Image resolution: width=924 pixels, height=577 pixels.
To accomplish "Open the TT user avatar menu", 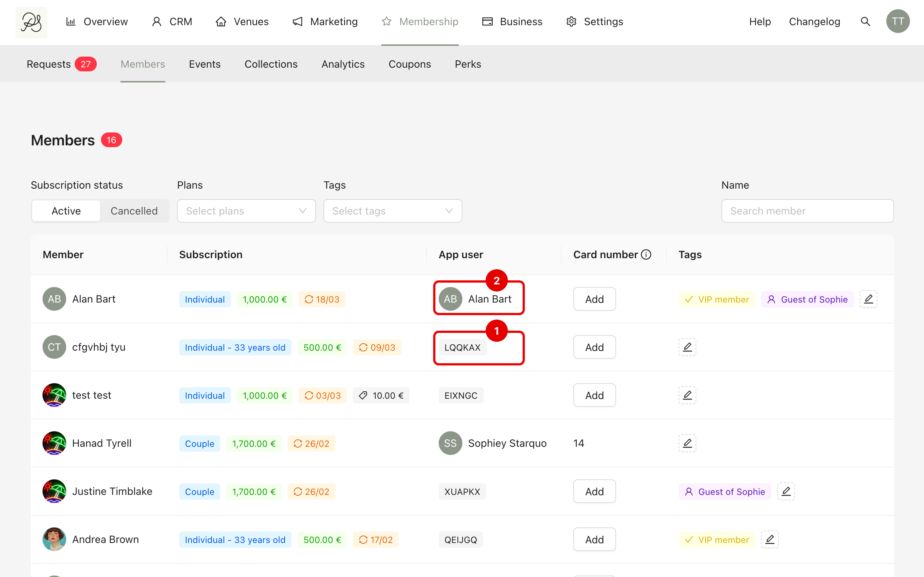I will [897, 22].
